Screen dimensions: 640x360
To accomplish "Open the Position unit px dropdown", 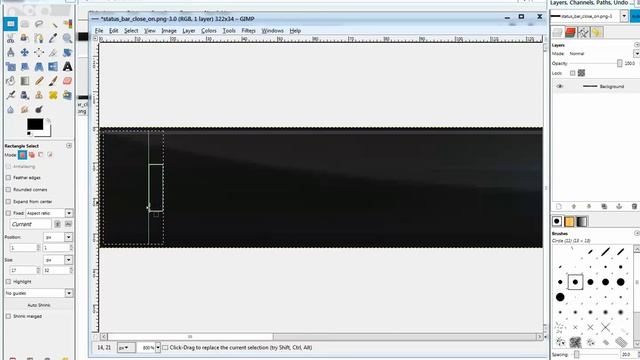I will 58,237.
